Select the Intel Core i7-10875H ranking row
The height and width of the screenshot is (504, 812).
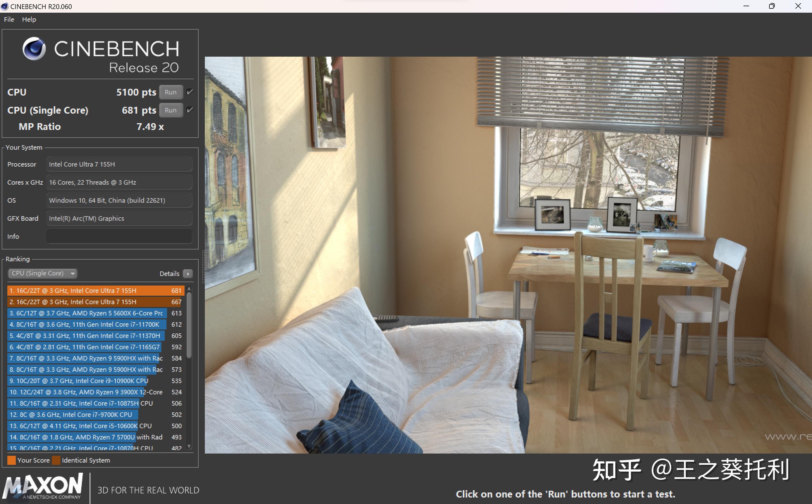(x=96, y=403)
